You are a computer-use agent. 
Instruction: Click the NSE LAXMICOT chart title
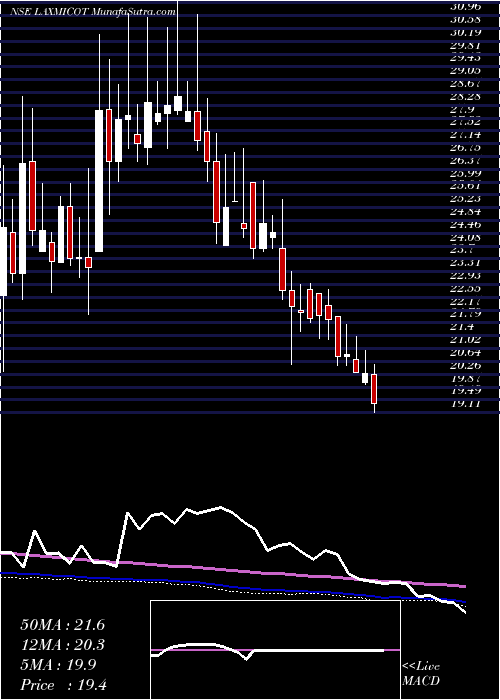93,12
